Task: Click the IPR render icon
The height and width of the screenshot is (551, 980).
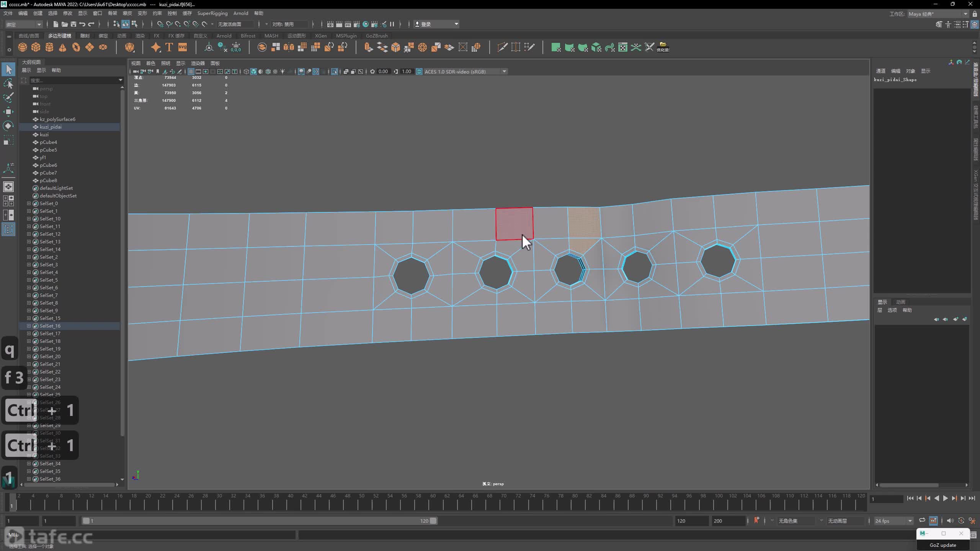Action: (348, 24)
